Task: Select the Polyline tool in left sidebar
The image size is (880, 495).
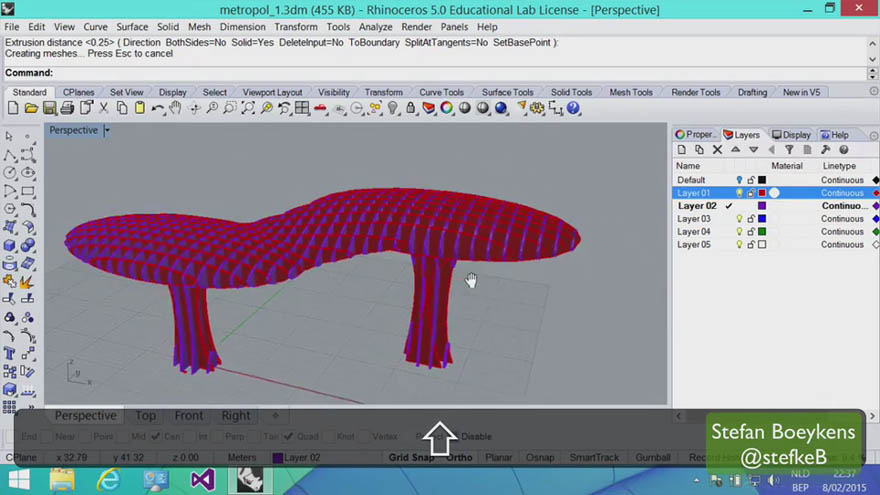Action: click(10, 155)
